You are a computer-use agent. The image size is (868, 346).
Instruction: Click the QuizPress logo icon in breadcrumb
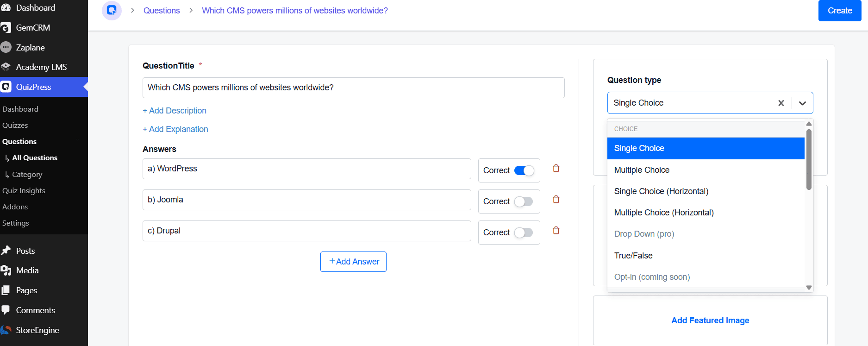pyautogui.click(x=112, y=10)
